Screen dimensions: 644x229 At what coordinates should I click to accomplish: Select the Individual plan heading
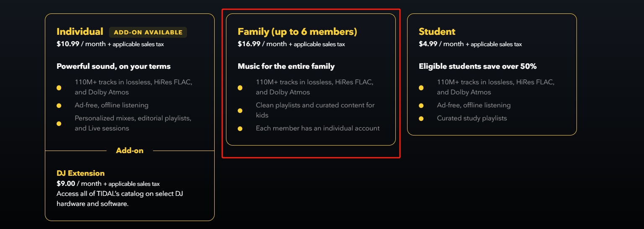(x=80, y=32)
